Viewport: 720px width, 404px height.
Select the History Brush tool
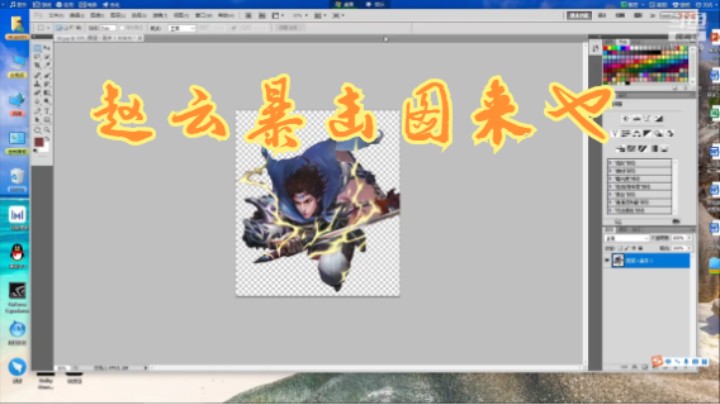(47, 84)
